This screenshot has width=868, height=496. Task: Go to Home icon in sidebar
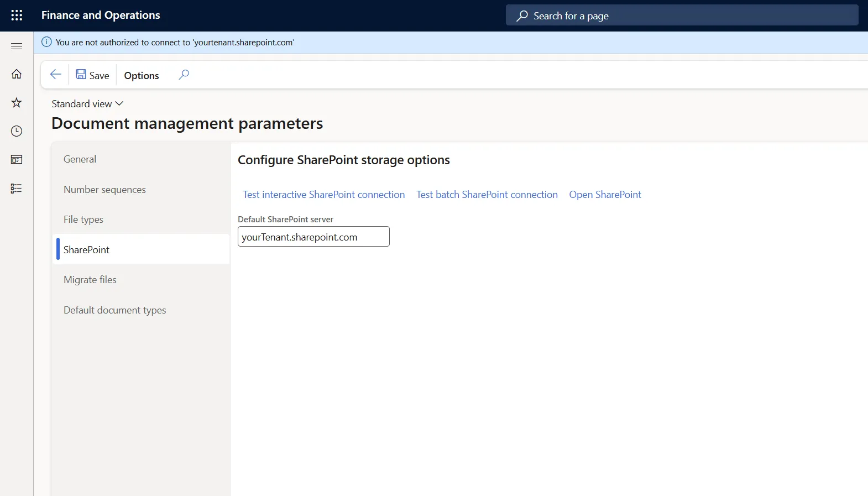17,74
